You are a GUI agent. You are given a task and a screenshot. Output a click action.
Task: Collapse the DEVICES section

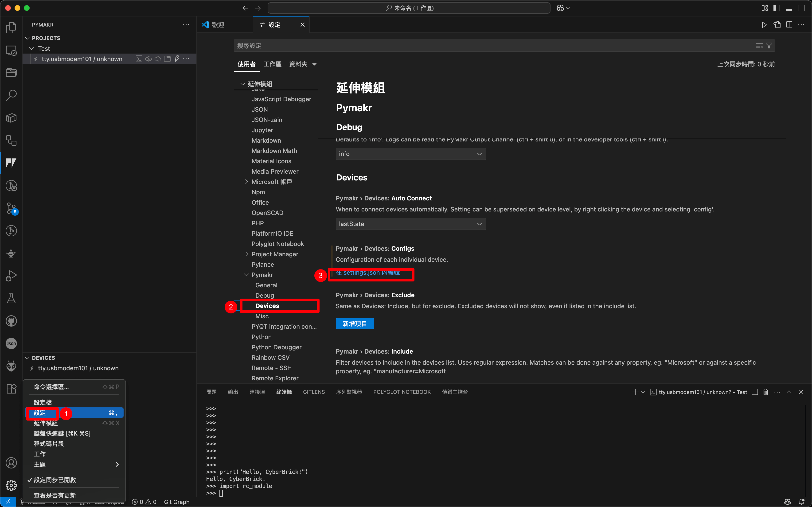click(x=27, y=358)
